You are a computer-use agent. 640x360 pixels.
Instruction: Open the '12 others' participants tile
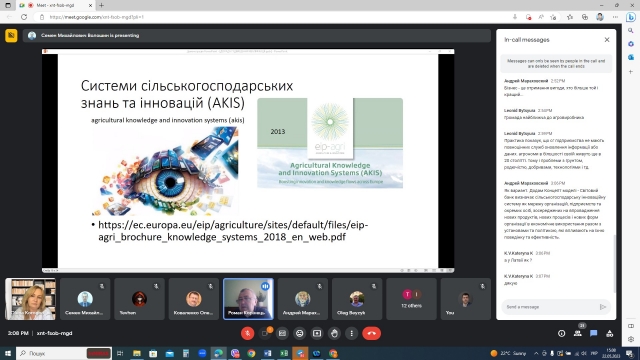(x=411, y=299)
